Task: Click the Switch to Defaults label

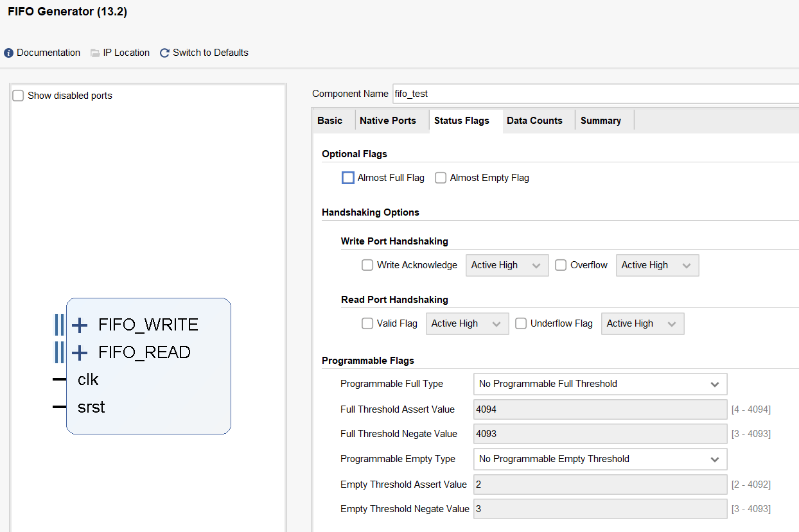Action: pos(211,53)
